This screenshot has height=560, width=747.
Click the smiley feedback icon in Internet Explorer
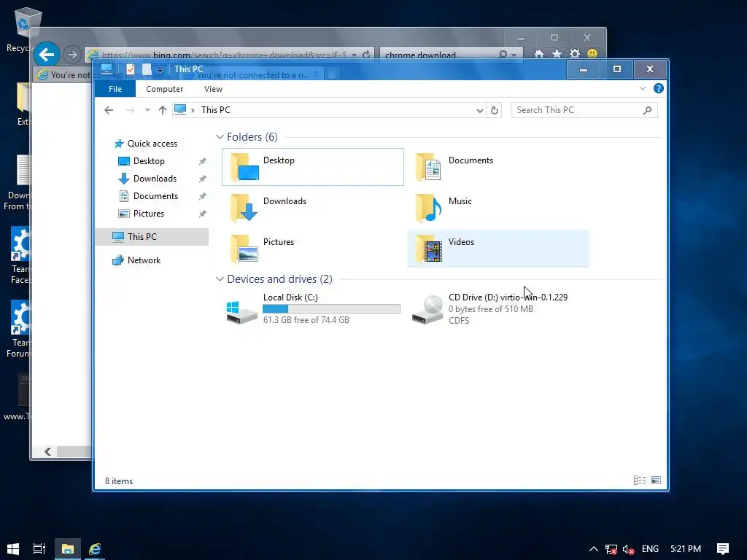pos(592,54)
